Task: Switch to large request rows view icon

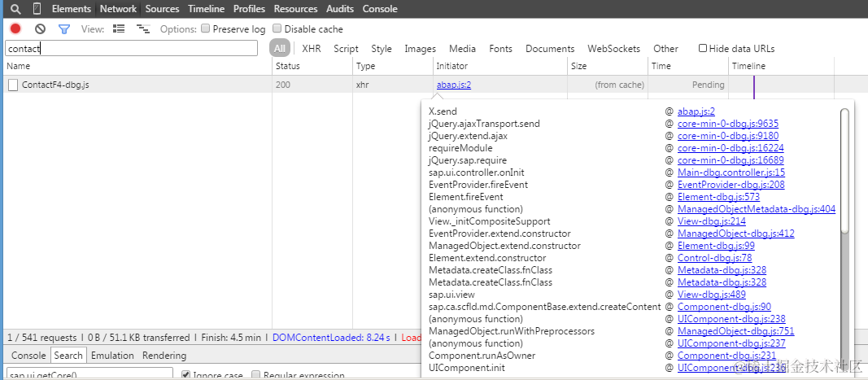Action: [119, 28]
